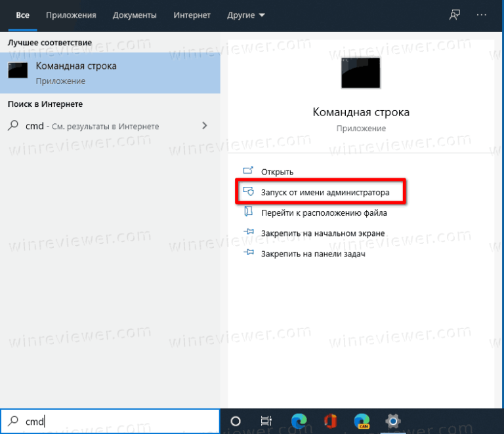Click large Command Prompt thumbnail in preview
This screenshot has height=434, width=504.
361,73
